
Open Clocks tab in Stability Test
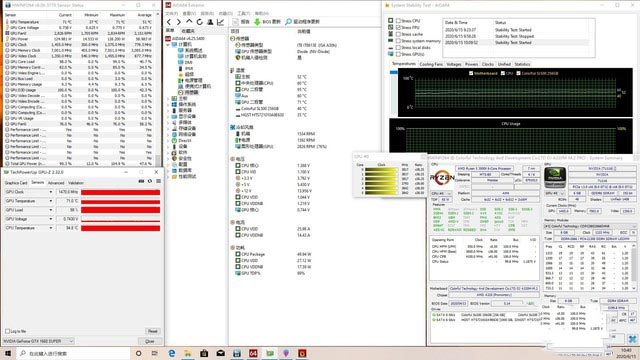point(488,64)
